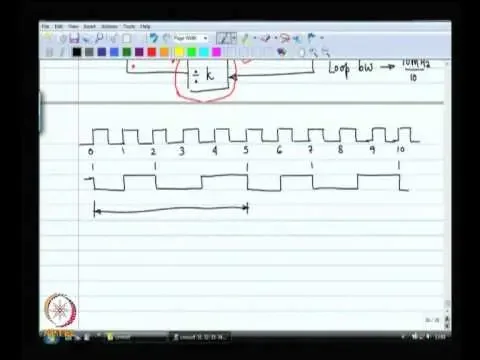Select the Eraser tool

(x=266, y=39)
